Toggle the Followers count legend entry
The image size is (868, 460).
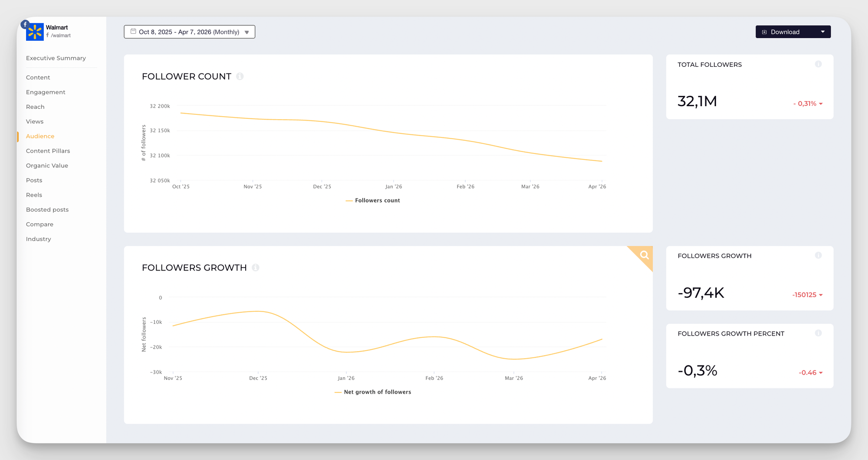pyautogui.click(x=372, y=200)
